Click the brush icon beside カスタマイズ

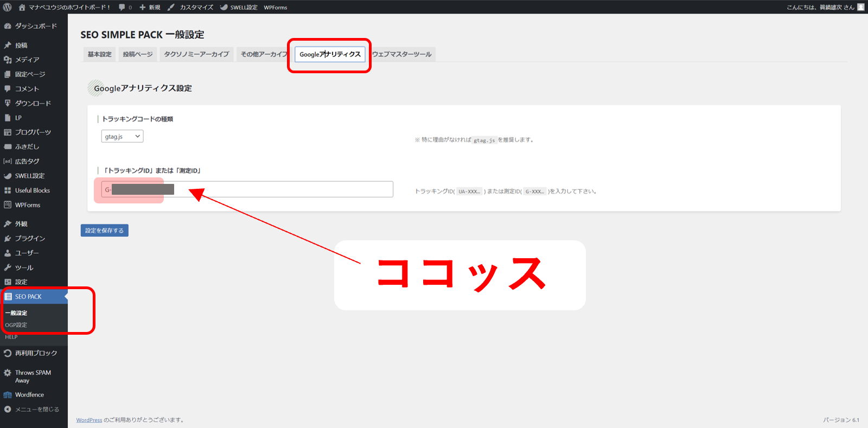[x=171, y=7]
